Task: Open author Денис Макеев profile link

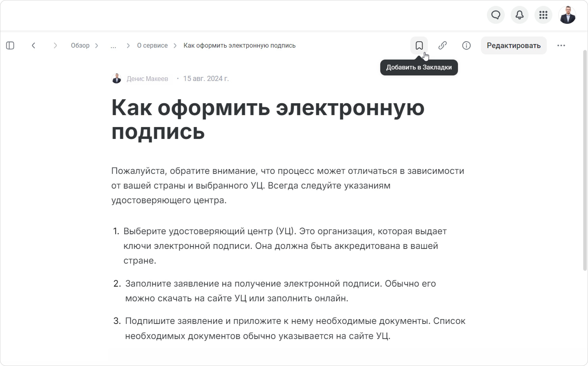Action: click(147, 79)
